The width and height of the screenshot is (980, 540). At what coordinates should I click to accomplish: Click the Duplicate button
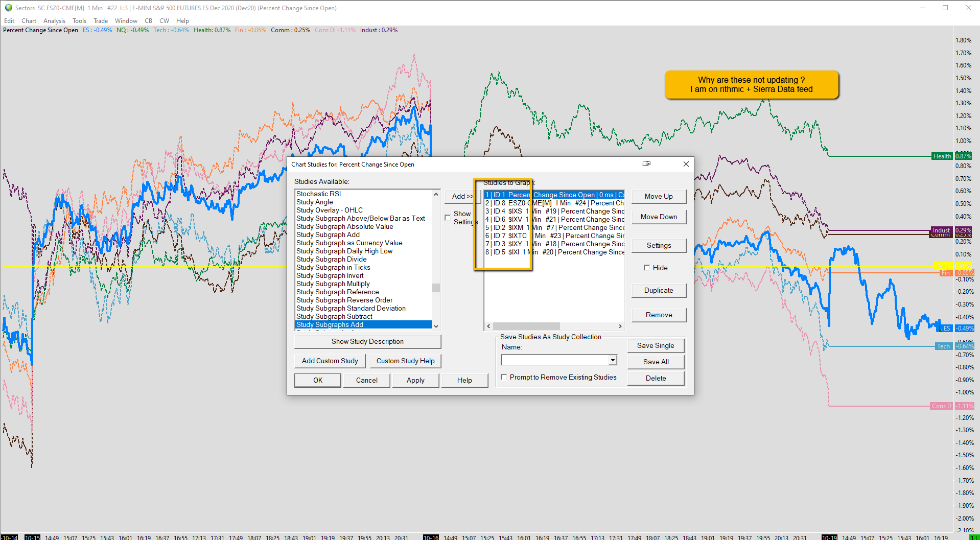click(659, 290)
